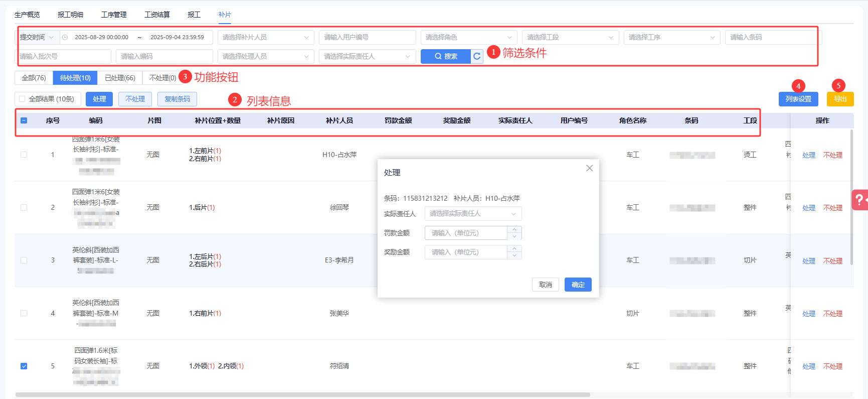
Task: Toggle the 全部结果 (10条) checkbox
Action: point(22,99)
